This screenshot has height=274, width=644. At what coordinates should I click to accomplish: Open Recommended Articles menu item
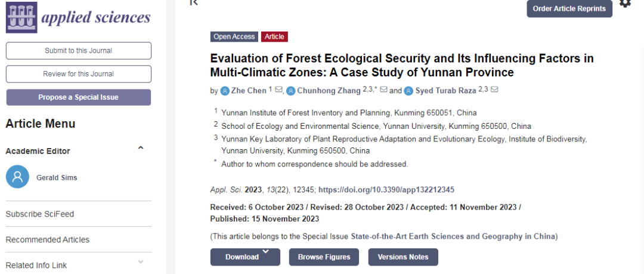pos(48,239)
